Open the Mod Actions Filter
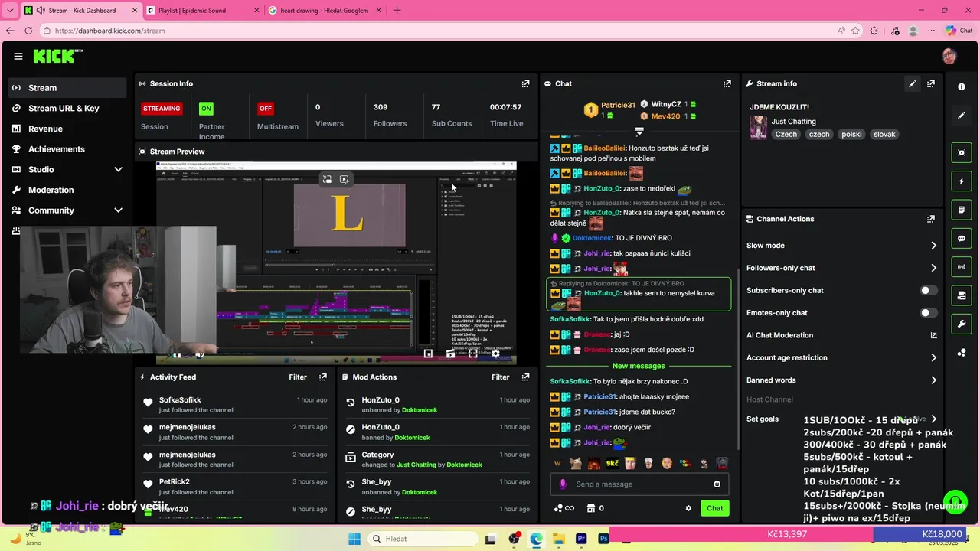Screen dimensions: 980x551 coord(500,377)
